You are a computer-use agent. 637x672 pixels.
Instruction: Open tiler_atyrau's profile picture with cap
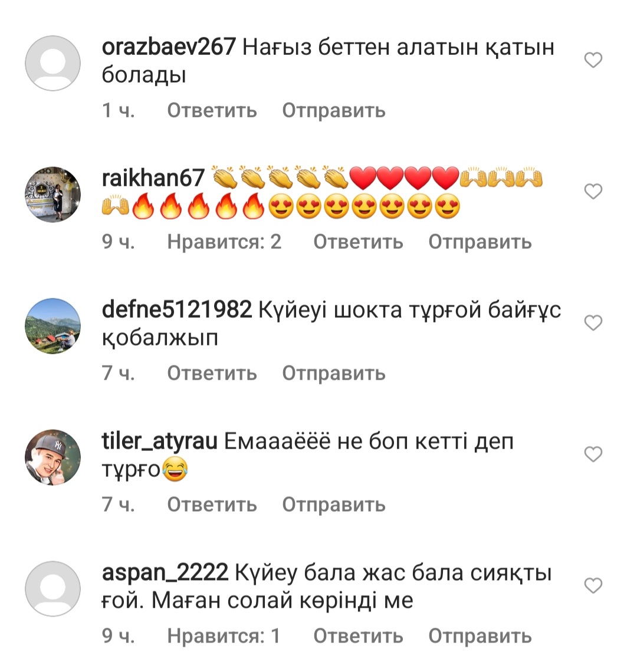[x=52, y=457]
